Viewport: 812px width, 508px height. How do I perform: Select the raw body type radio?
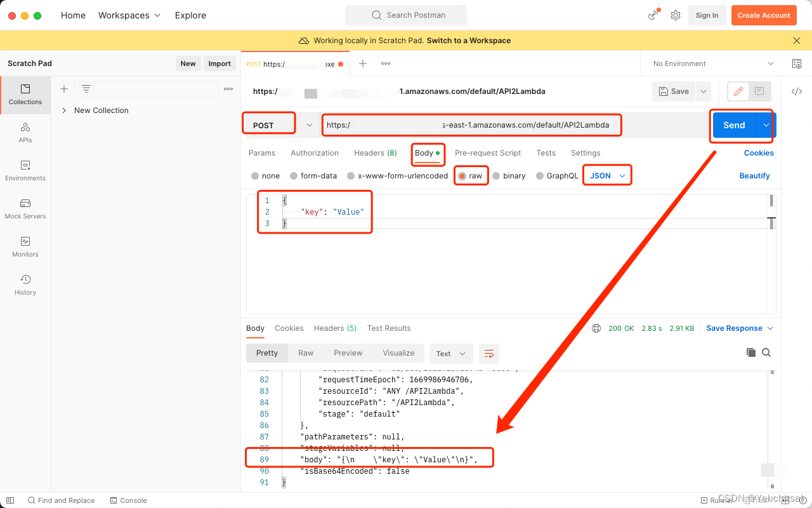[x=462, y=176]
